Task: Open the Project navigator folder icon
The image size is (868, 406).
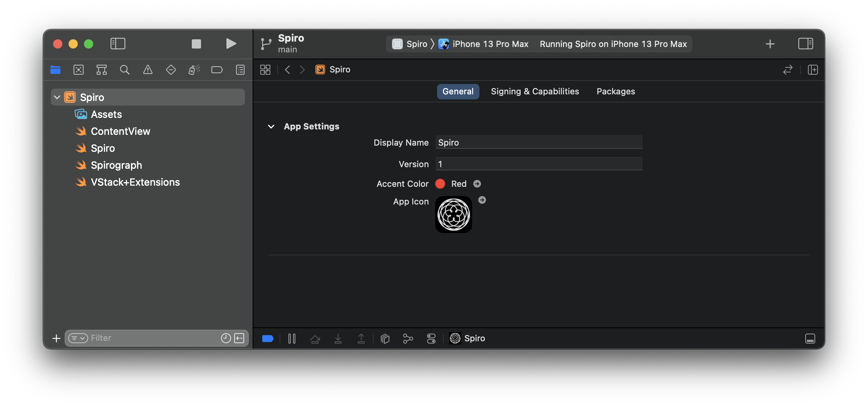Action: pyautogui.click(x=55, y=70)
